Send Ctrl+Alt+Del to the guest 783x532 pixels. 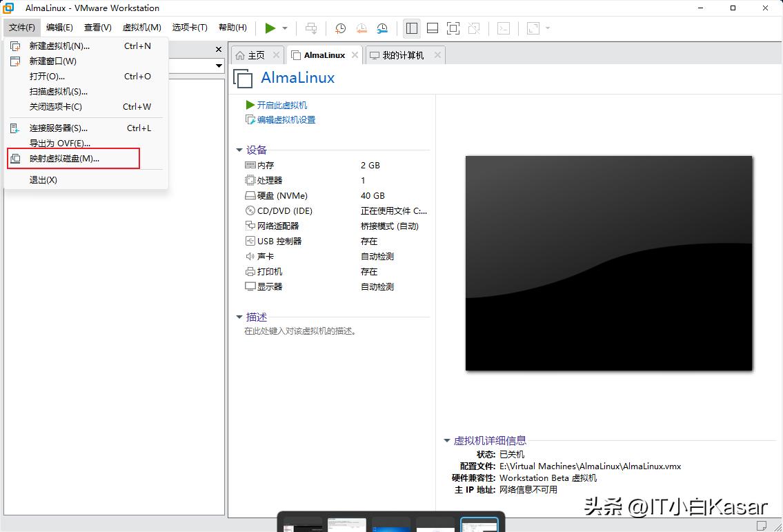311,28
